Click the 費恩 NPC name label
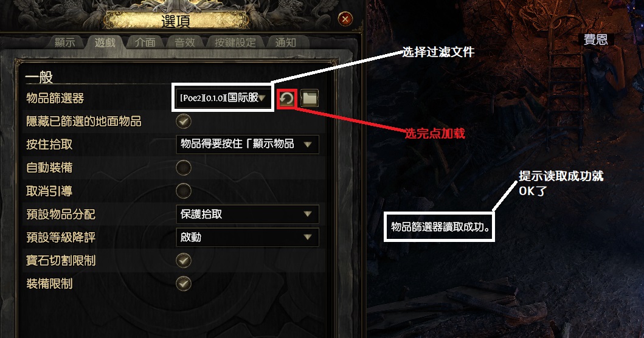This screenshot has width=644, height=338. coord(596,40)
